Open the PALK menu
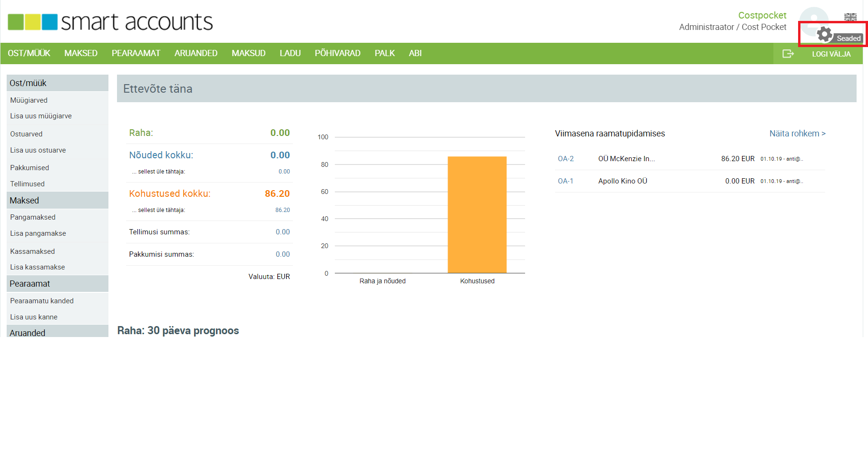This screenshot has width=868, height=453. coord(385,53)
